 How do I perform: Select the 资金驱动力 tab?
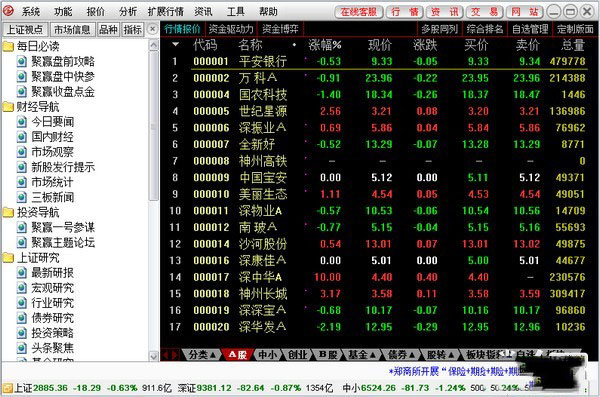231,29
